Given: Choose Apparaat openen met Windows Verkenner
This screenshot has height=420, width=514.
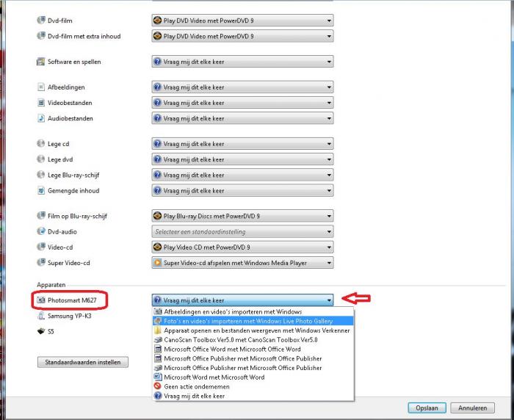Looking at the screenshot, I should click(253, 330).
